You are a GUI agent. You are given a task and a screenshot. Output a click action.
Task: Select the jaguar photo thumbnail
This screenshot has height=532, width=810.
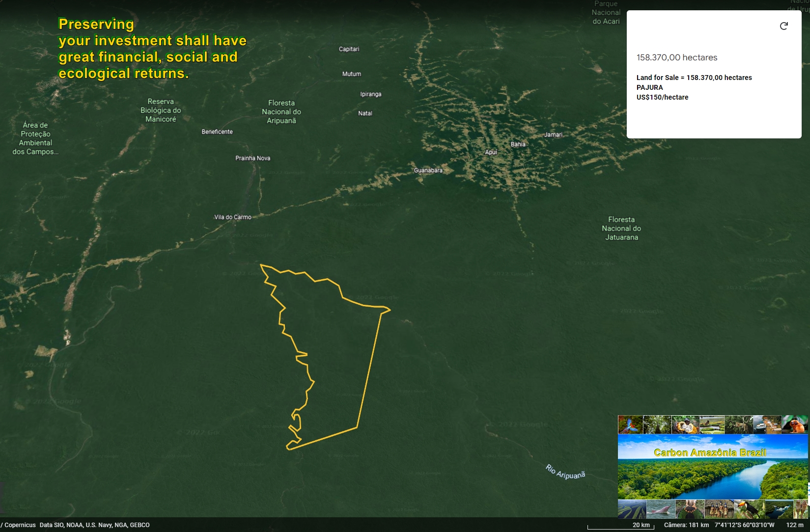(739, 425)
